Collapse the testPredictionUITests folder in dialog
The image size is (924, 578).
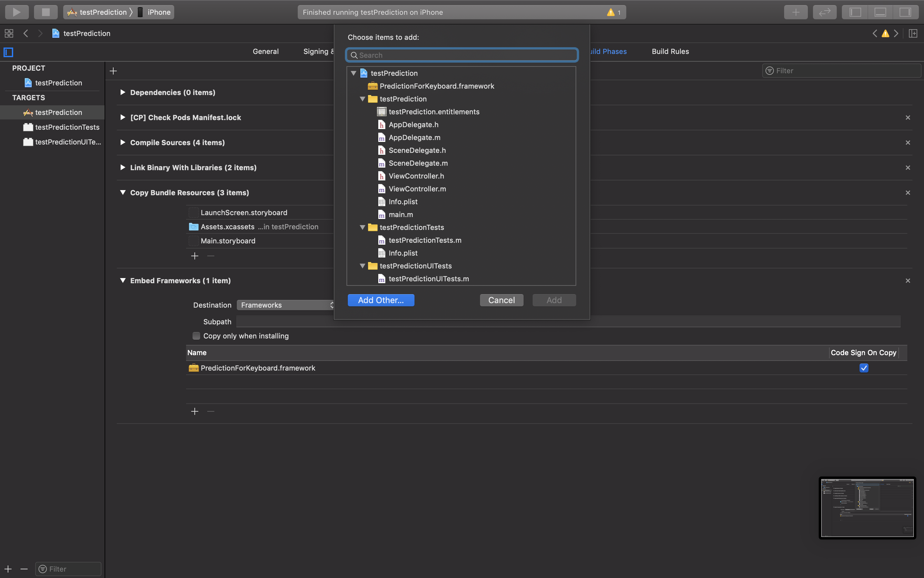tap(362, 266)
